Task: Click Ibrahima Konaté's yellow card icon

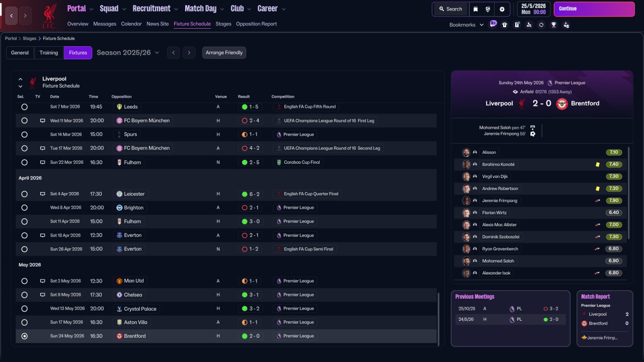Action: pyautogui.click(x=597, y=164)
